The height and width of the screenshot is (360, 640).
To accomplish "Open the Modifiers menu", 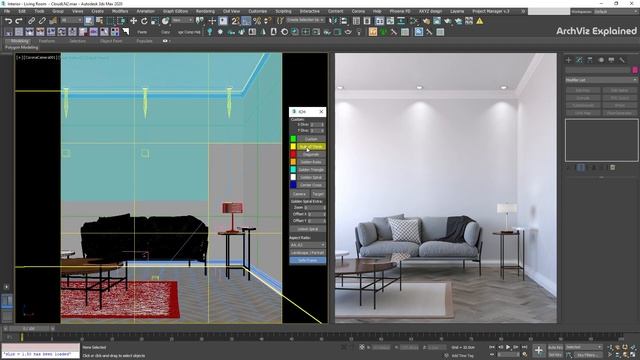I will [120, 11].
